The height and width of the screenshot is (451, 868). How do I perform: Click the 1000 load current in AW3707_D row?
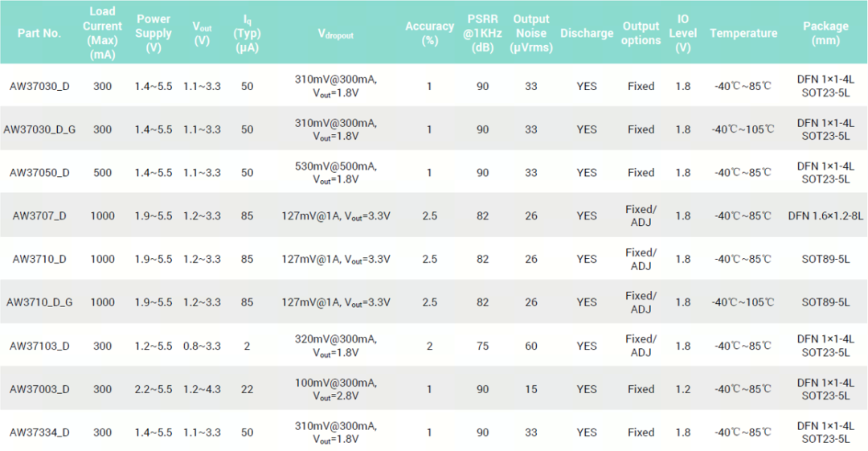point(102,216)
